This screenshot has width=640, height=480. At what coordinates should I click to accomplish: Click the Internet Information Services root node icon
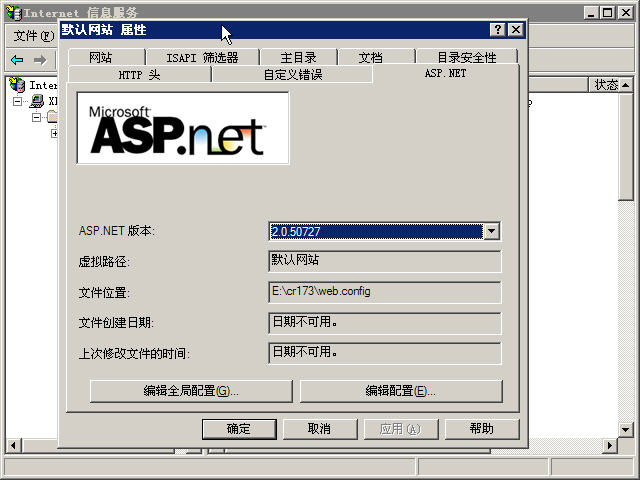point(17,85)
